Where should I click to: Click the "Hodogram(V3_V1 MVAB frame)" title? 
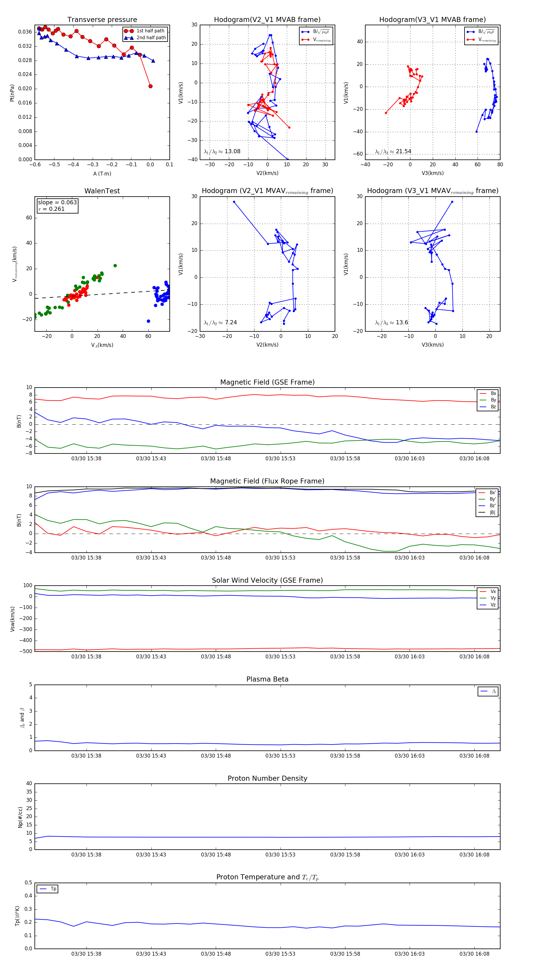pos(432,20)
